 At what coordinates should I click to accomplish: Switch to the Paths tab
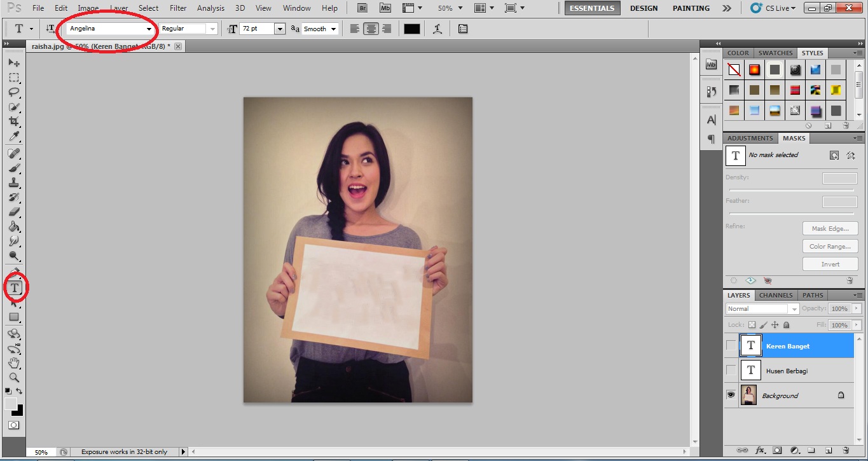(x=813, y=295)
